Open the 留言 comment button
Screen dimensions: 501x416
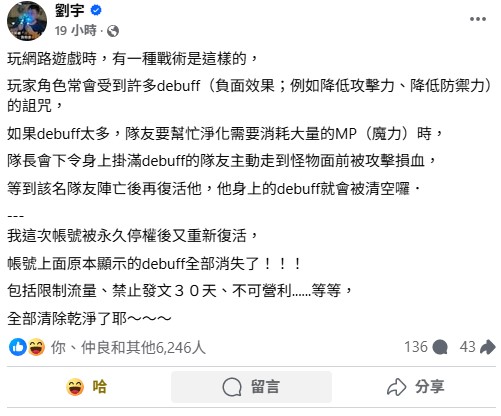tap(251, 387)
